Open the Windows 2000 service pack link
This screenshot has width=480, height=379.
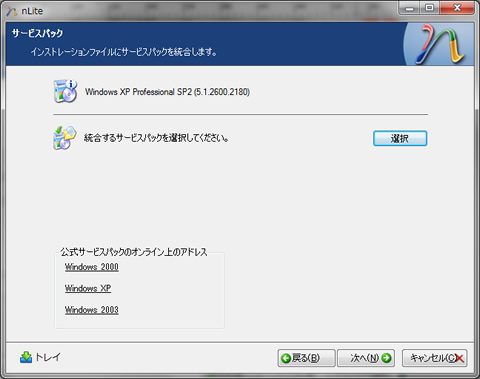pyautogui.click(x=92, y=267)
